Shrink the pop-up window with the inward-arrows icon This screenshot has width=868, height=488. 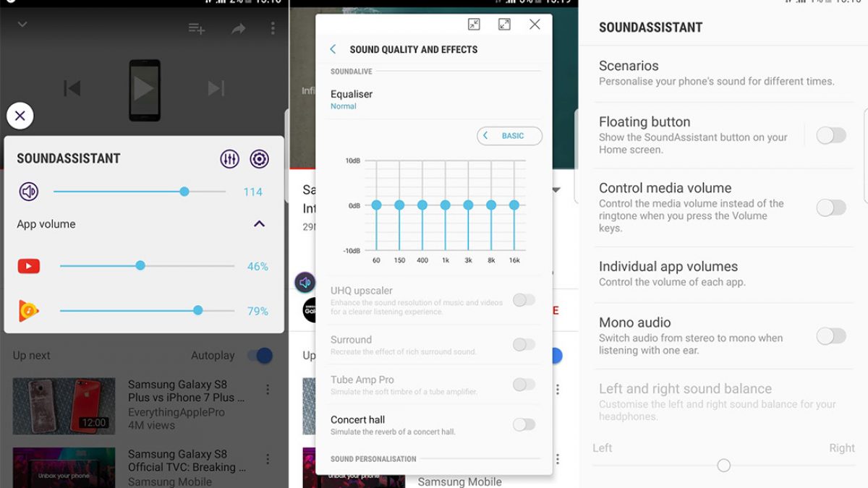[x=474, y=25]
